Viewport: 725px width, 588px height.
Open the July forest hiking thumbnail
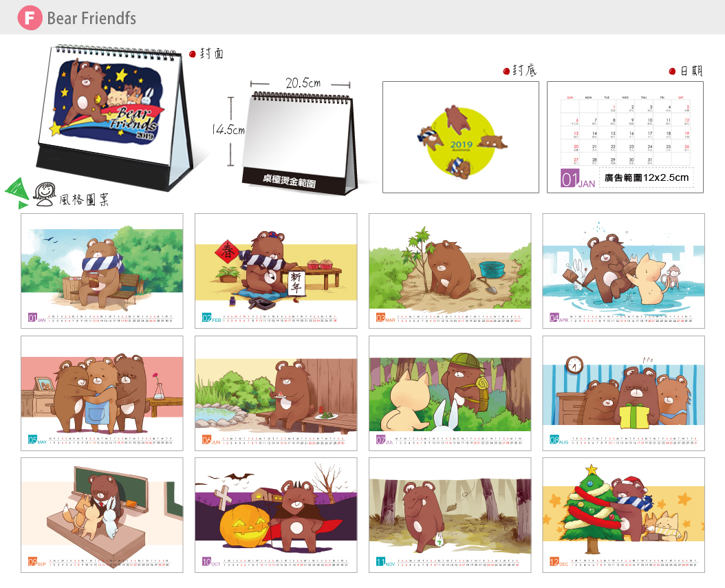pos(450,393)
